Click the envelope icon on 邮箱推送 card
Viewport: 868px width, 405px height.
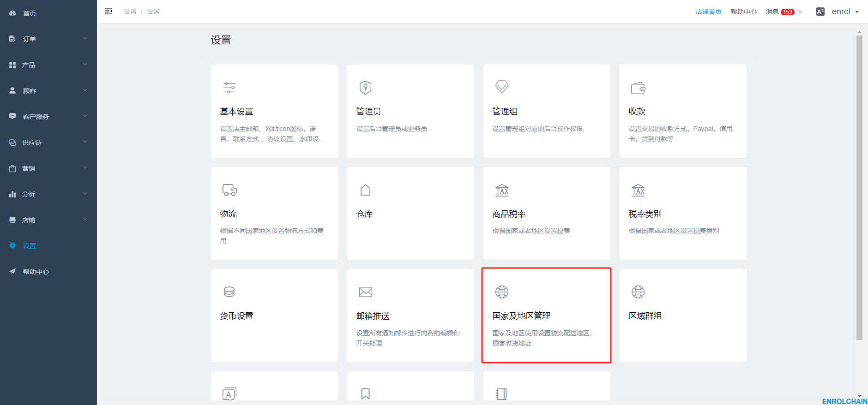tap(366, 292)
